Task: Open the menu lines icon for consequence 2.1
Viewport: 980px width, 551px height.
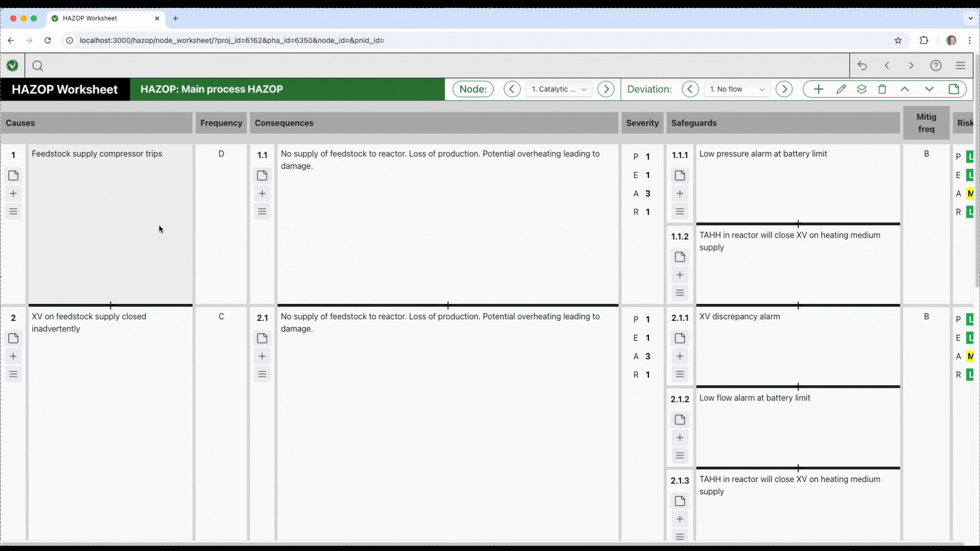Action: pyautogui.click(x=262, y=374)
